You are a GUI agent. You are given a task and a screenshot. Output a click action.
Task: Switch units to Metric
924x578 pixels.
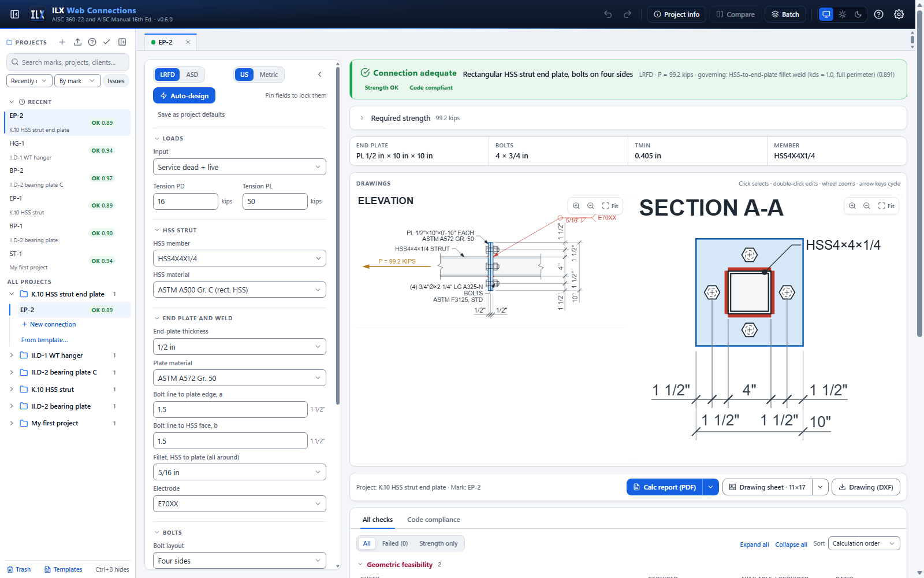269,75
